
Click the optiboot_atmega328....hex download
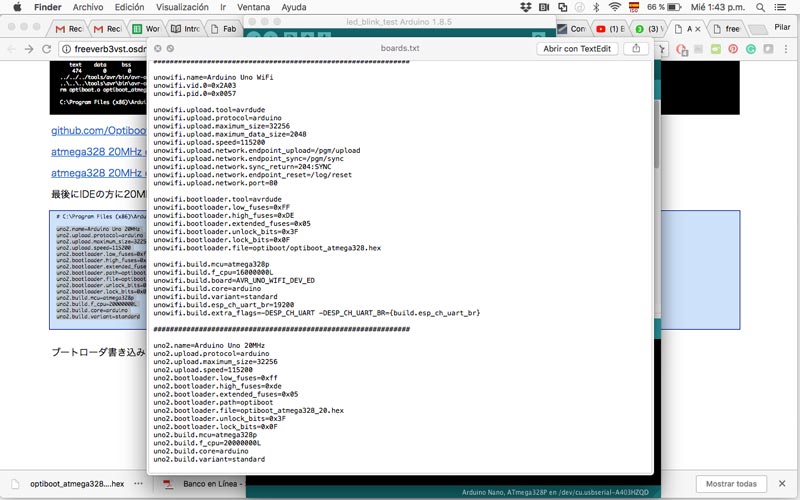(77, 484)
